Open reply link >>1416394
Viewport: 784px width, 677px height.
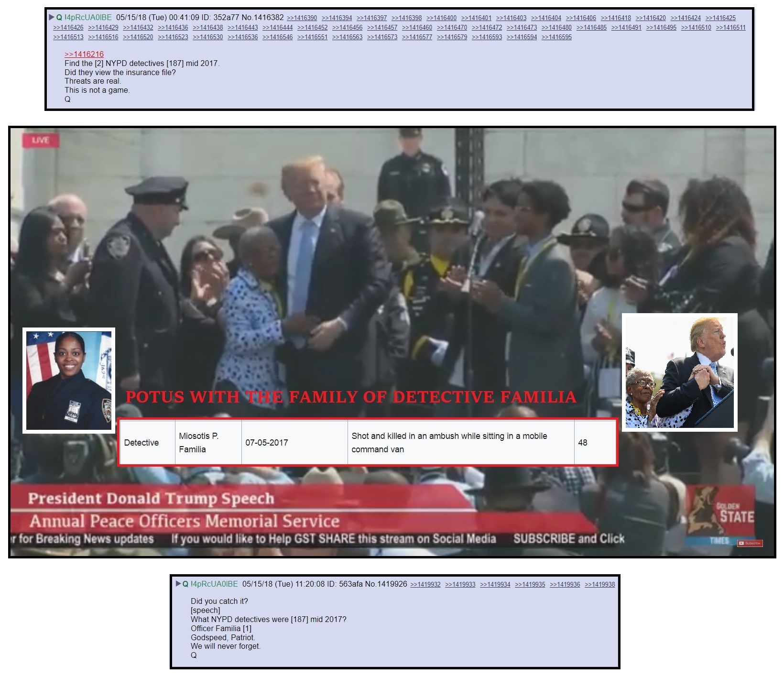337,18
